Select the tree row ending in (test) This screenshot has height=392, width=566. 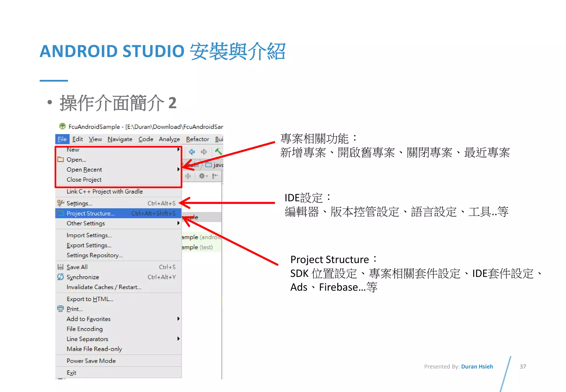[x=201, y=247]
